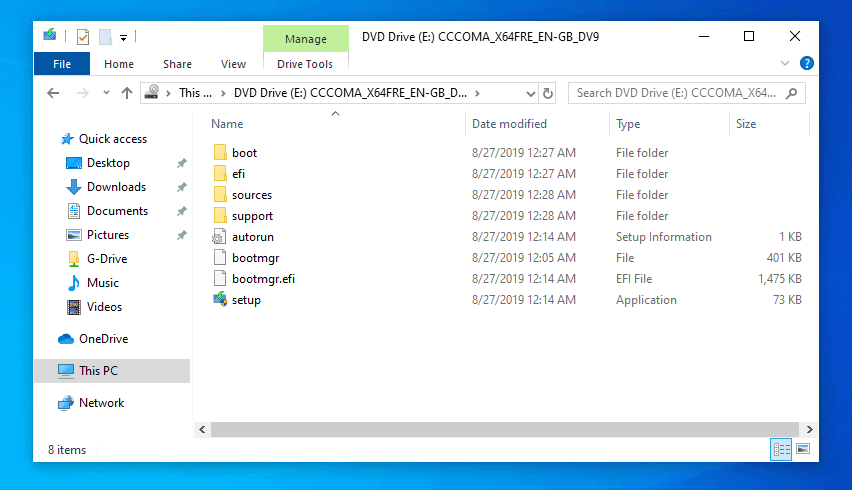Click the chevron after 'This ...' in the address bar
The height and width of the screenshot is (490, 852).
223,93
